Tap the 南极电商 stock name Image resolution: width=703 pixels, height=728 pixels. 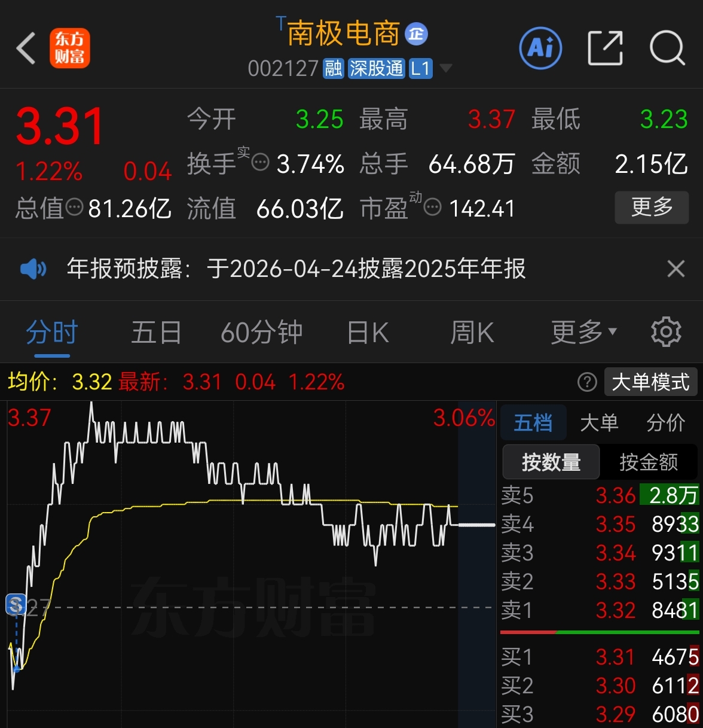pos(343,33)
